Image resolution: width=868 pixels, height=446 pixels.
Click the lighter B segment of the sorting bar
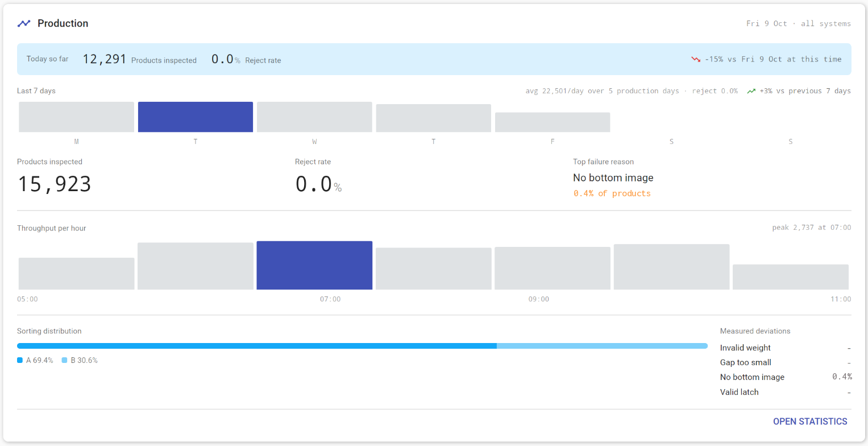[602, 346]
